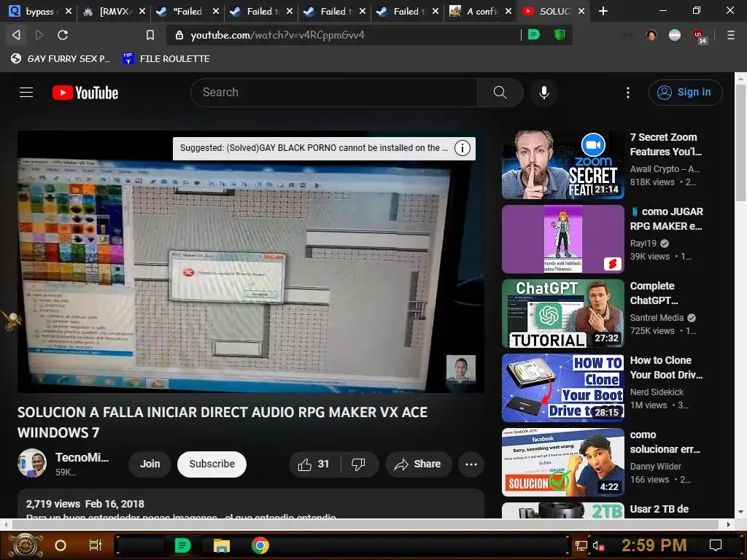Open the notification center icon
The image size is (747, 560).
[715, 545]
